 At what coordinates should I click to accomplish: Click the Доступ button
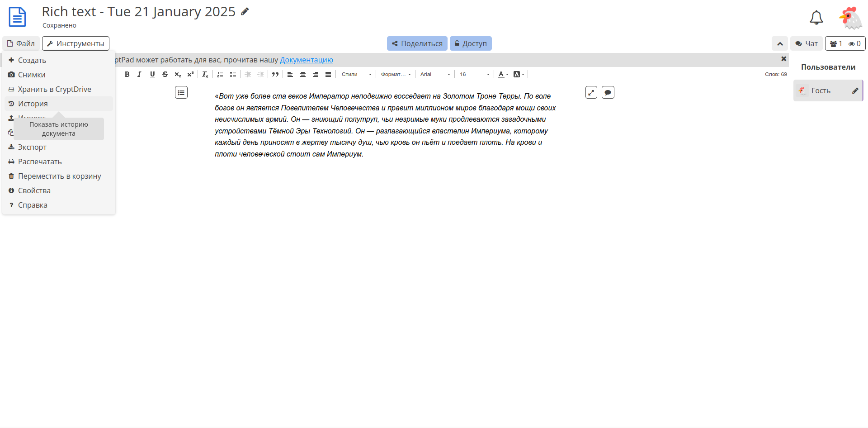[471, 43]
